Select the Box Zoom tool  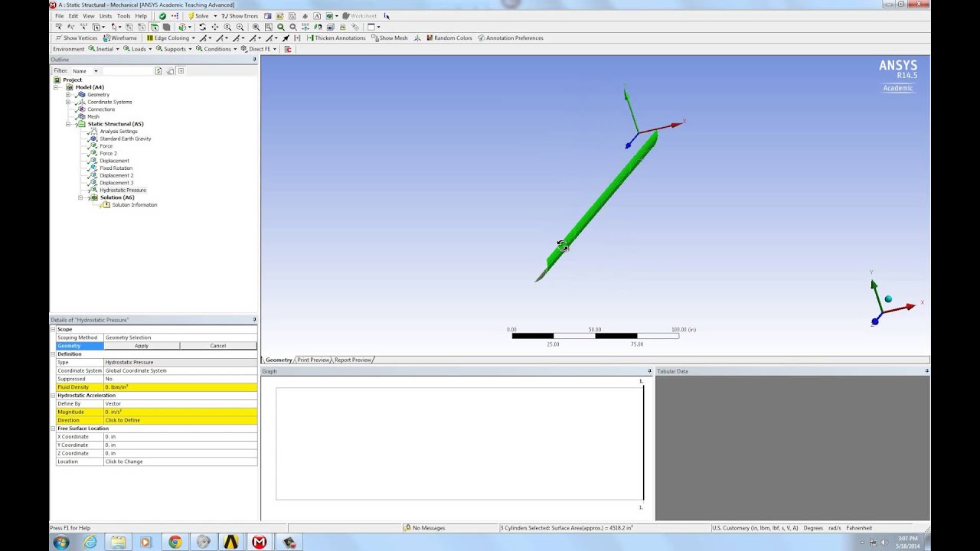pyautogui.click(x=240, y=27)
